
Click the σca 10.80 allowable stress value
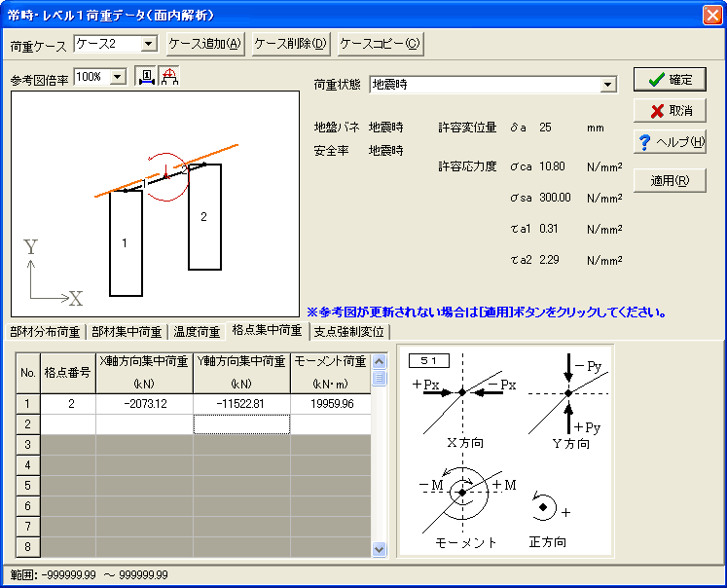(552, 166)
